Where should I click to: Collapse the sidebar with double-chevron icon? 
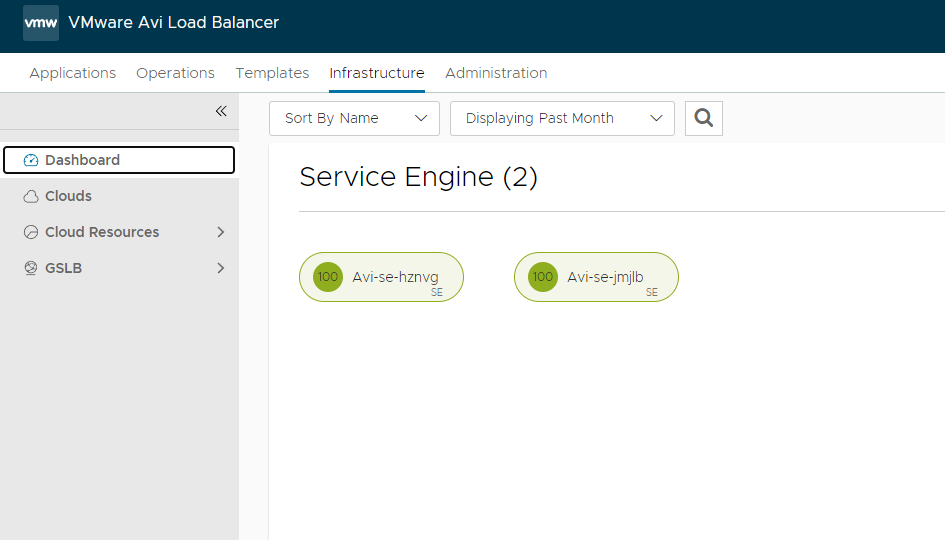pos(221,111)
